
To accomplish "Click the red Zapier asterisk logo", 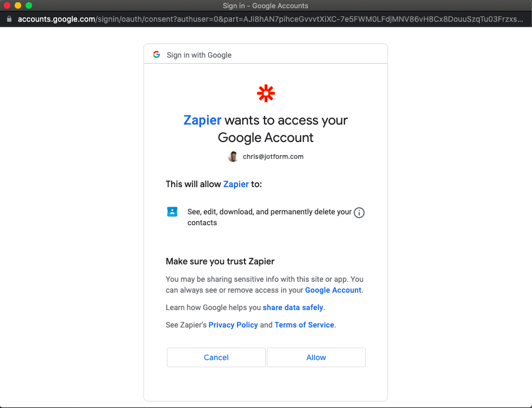I will (266, 94).
